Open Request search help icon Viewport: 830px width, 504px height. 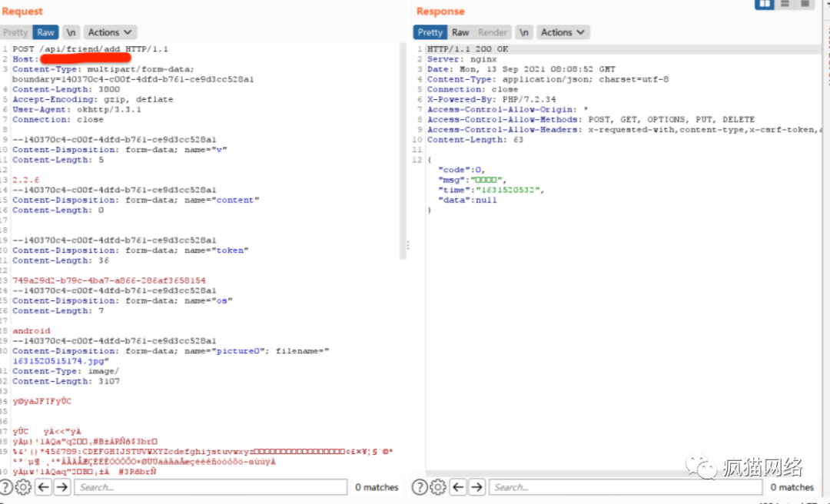click(x=6, y=487)
